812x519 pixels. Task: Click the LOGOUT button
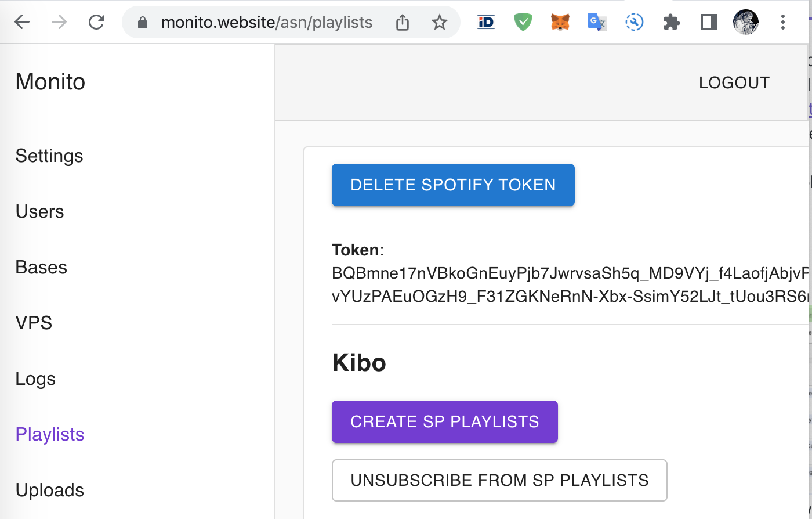coord(734,82)
